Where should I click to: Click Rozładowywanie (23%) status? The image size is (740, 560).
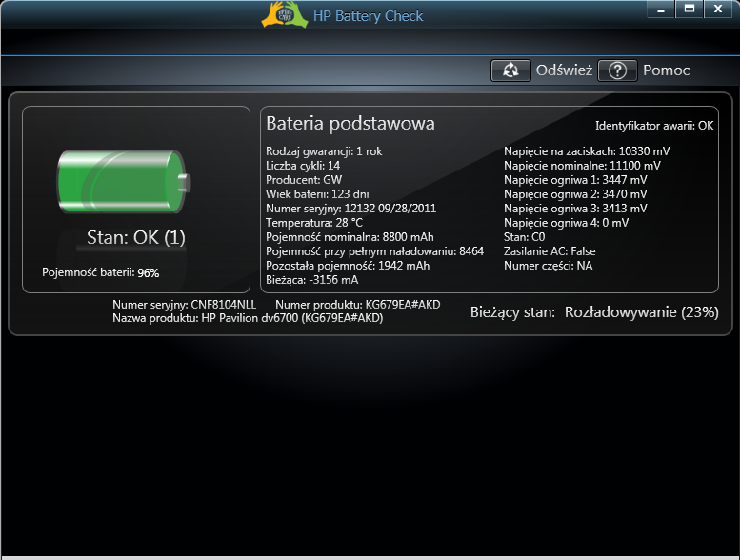tap(642, 312)
